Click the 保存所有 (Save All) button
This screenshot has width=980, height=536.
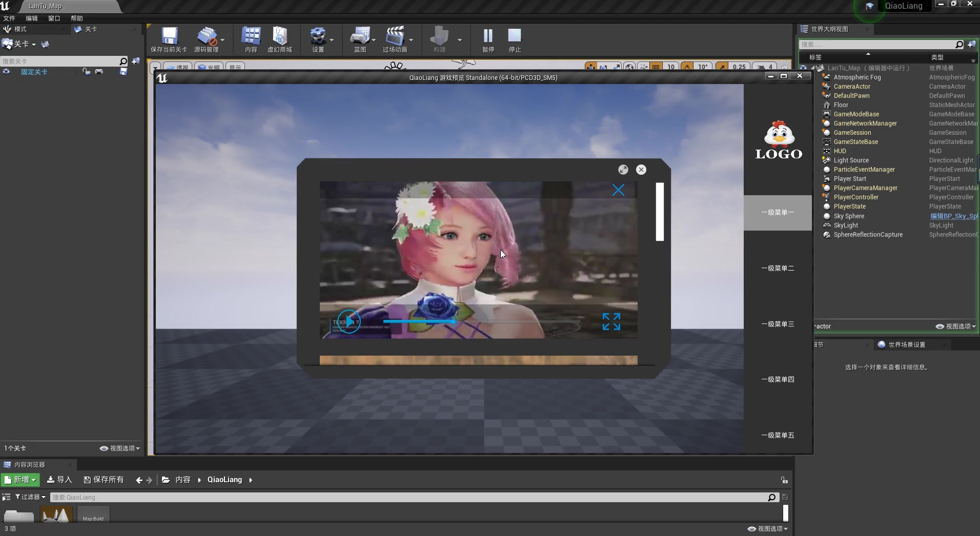[x=104, y=480]
